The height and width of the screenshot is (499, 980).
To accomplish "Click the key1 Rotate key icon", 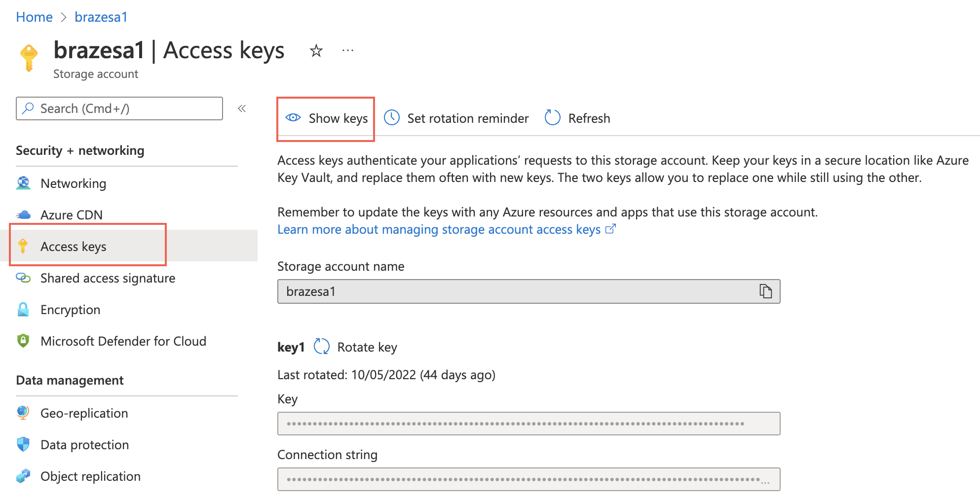I will click(322, 347).
